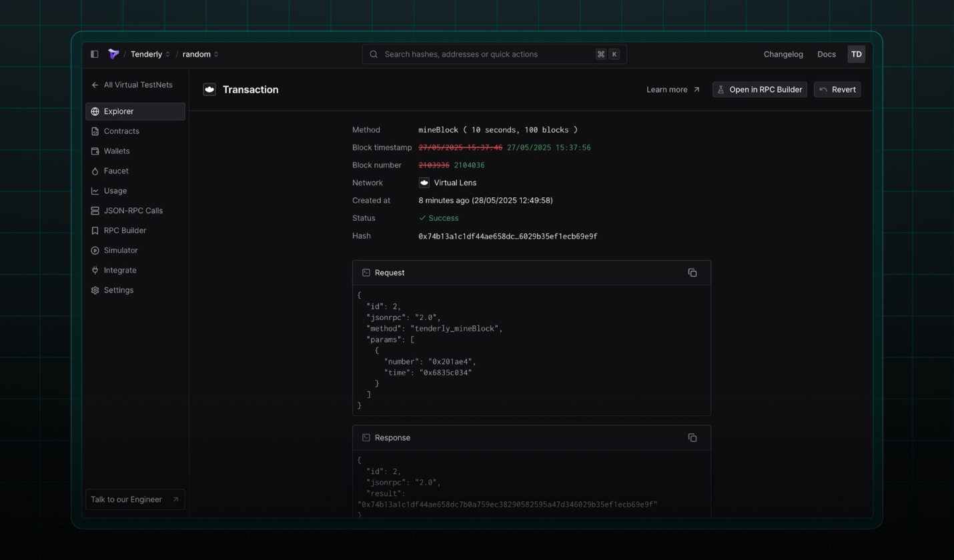
Task: Copy the Response JSON contents
Action: coord(692,437)
